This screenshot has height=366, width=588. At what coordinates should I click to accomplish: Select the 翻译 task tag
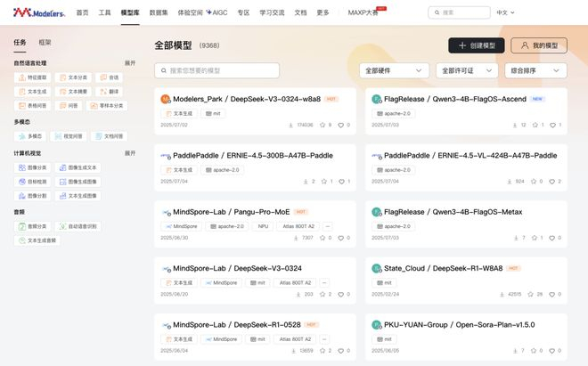pyautogui.click(x=109, y=92)
